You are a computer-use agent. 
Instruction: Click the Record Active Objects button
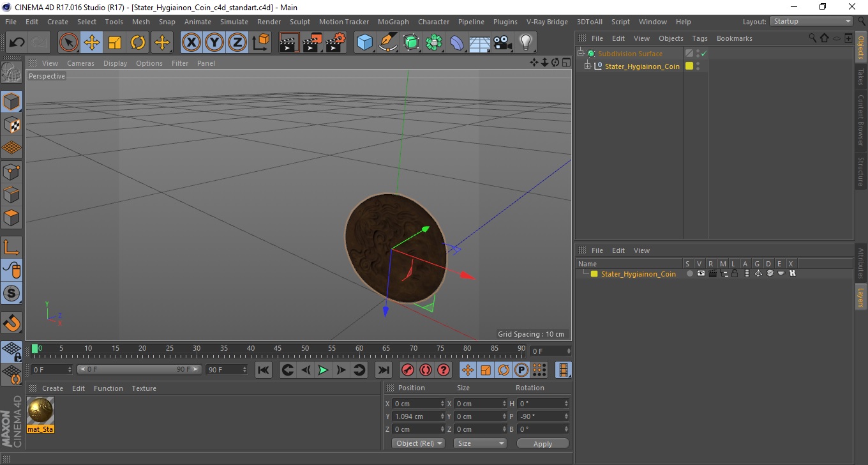[407, 370]
